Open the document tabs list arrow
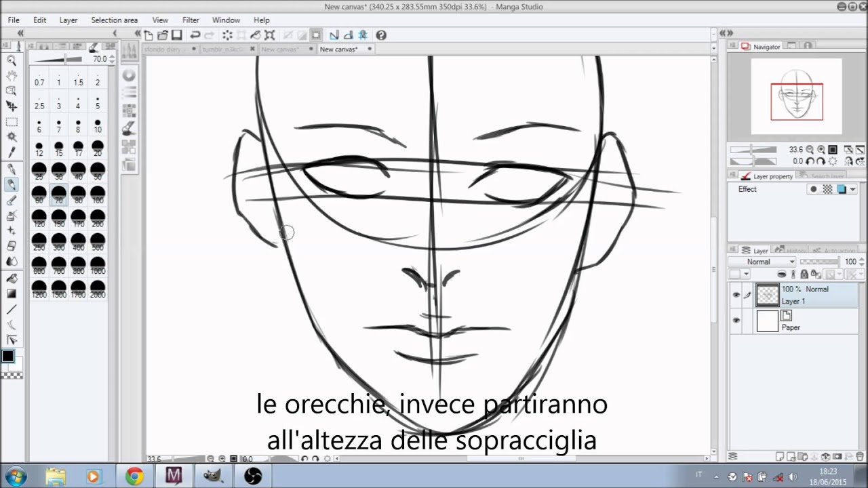Viewport: 868px width, 488px height. (x=713, y=49)
